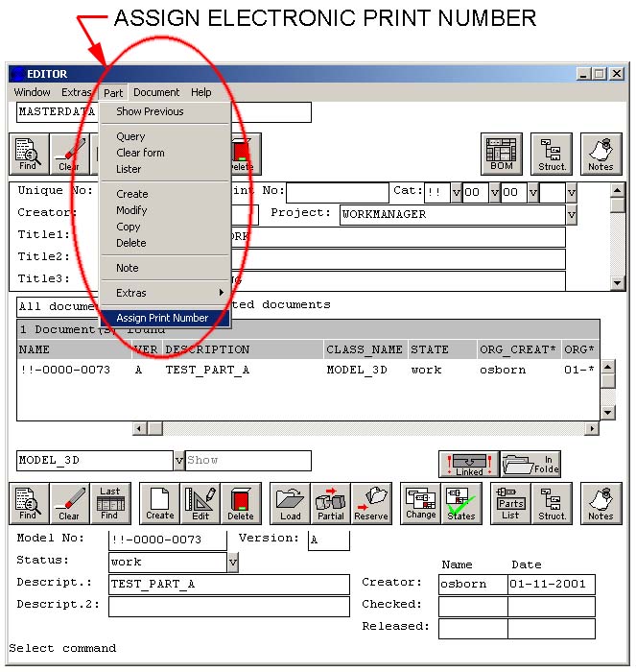Click the Create document icon

[x=160, y=503]
